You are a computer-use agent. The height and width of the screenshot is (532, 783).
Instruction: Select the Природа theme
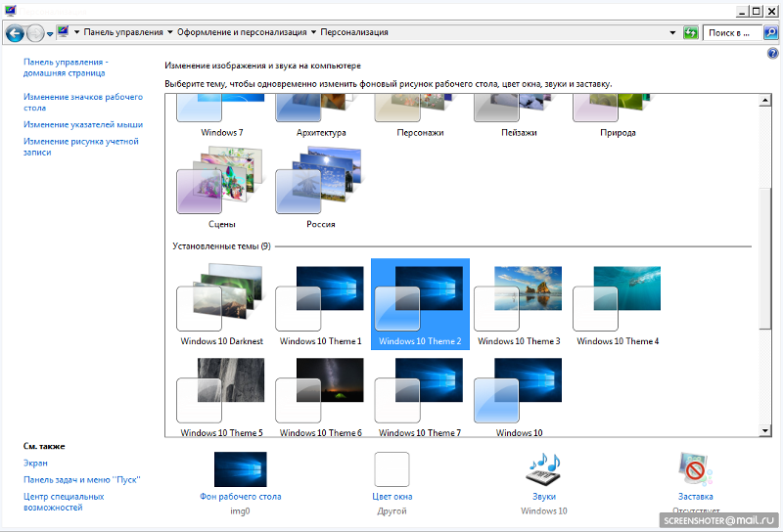coord(618,115)
